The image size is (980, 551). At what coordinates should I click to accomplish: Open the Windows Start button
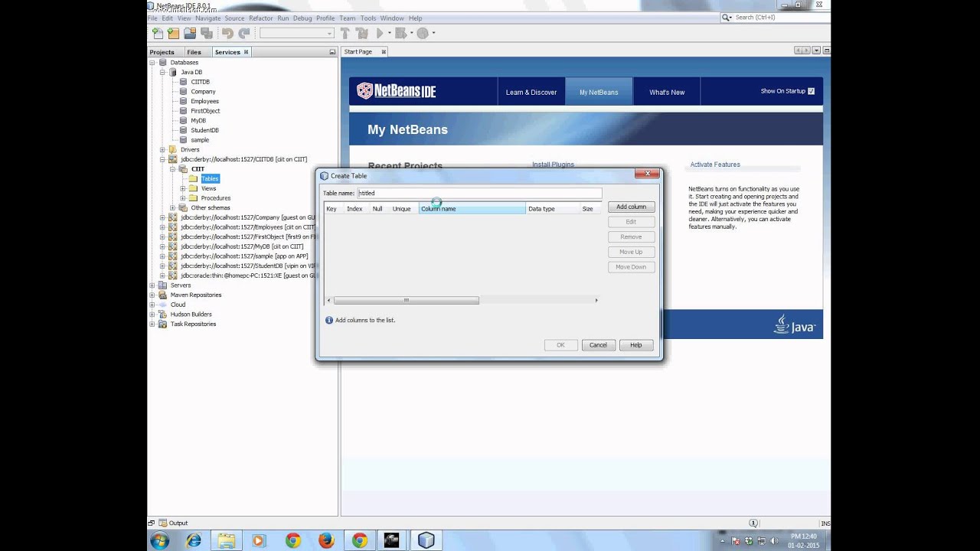pyautogui.click(x=160, y=540)
